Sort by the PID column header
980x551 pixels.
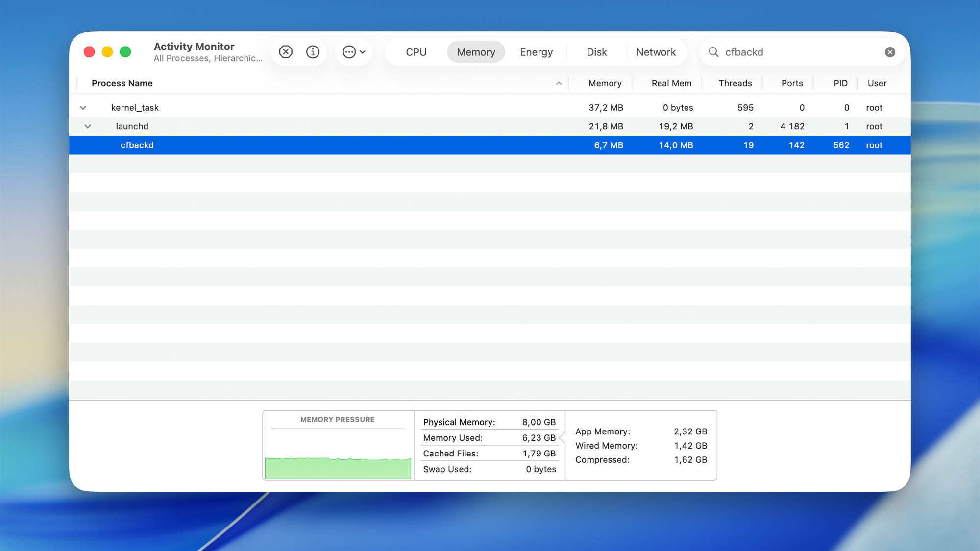pyautogui.click(x=840, y=83)
